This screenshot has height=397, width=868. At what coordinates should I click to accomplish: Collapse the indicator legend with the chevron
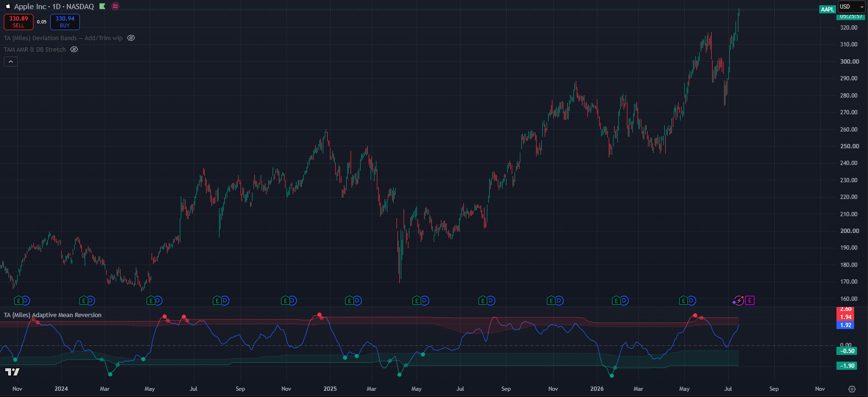11,61
